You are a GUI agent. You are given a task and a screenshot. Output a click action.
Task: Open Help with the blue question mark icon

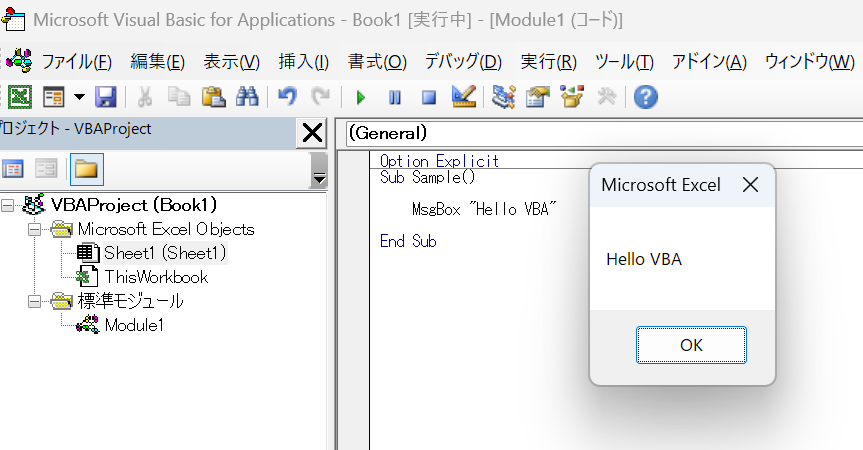[x=646, y=97]
